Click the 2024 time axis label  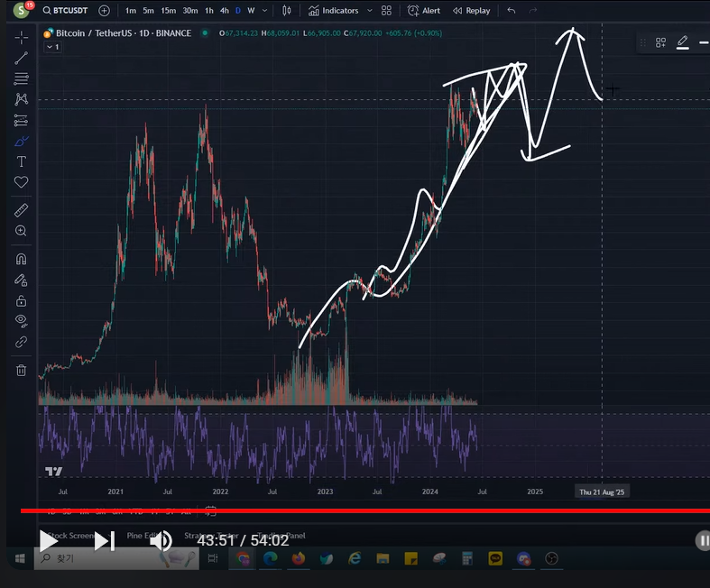tap(429, 492)
